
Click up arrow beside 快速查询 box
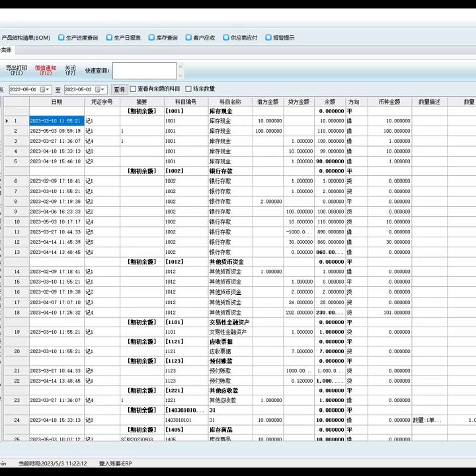(180, 66)
